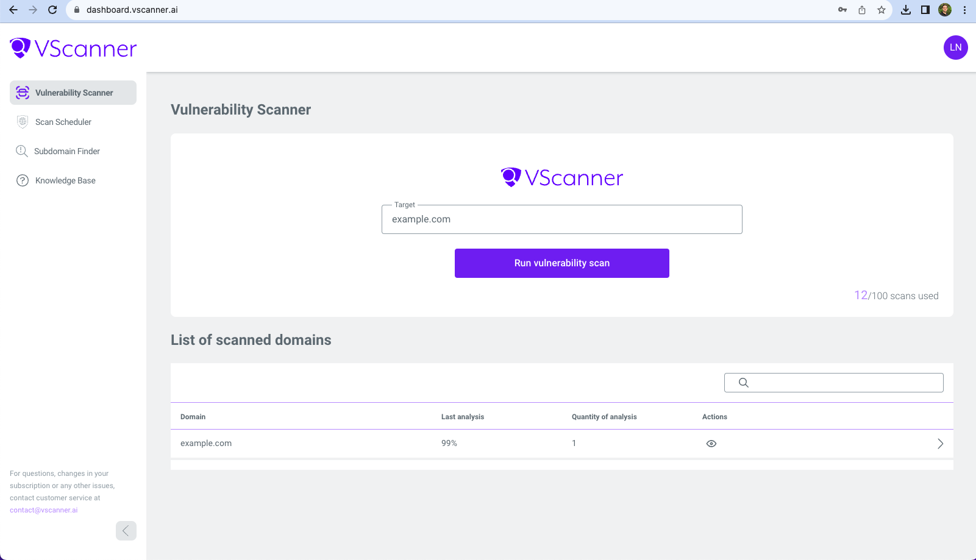The height and width of the screenshot is (560, 976).
Task: Click the Subdomain Finder magnifier icon
Action: (22, 151)
